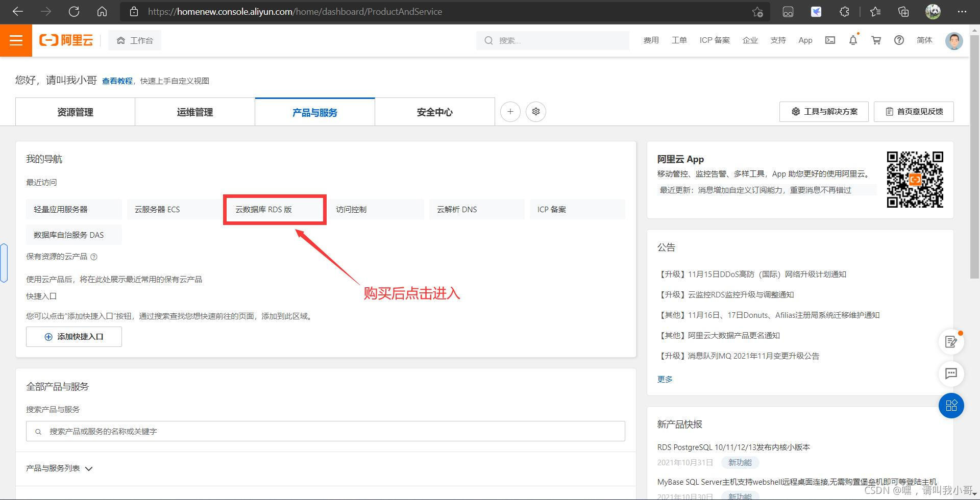Switch to 安全中心 tab
The width and height of the screenshot is (980, 500).
point(435,112)
